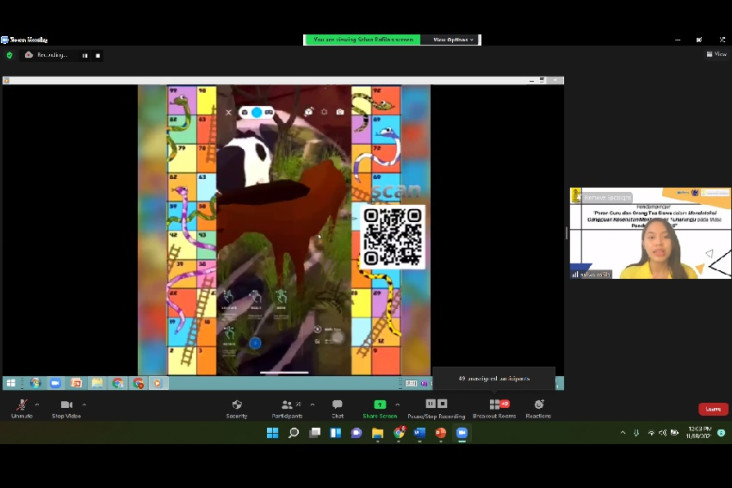Open the Chat panel
The height and width of the screenshot is (488, 732).
click(x=337, y=404)
